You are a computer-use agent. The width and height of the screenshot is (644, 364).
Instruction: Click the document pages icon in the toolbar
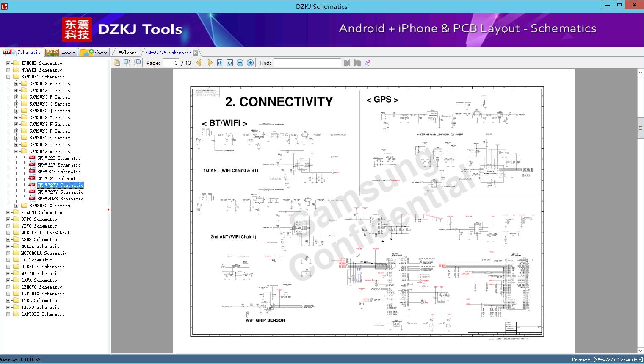point(117,63)
